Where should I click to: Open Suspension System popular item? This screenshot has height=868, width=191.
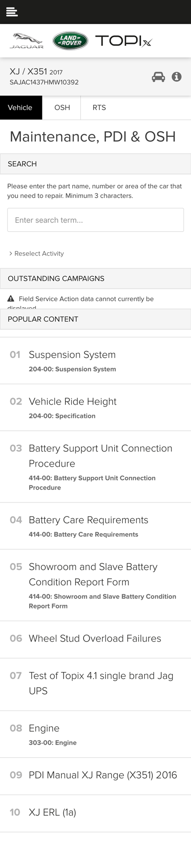(x=95, y=361)
